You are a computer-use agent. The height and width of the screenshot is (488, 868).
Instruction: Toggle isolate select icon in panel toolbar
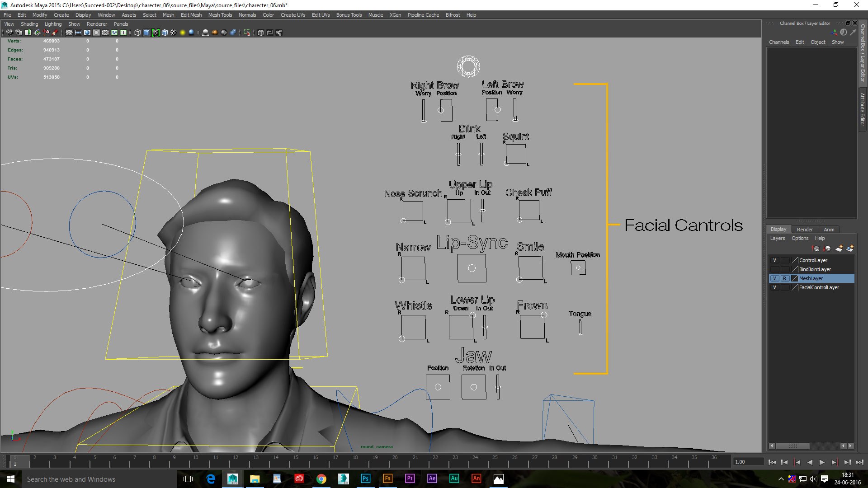[x=247, y=33]
